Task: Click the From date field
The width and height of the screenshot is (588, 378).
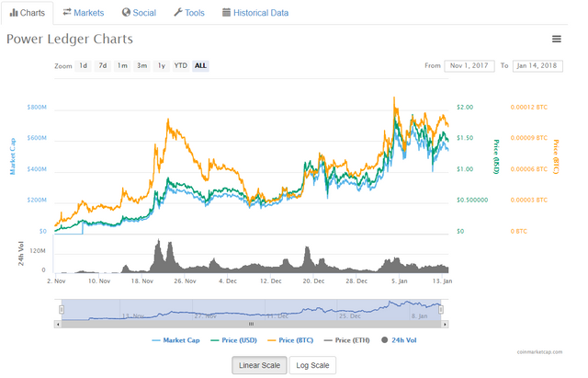Action: [469, 65]
